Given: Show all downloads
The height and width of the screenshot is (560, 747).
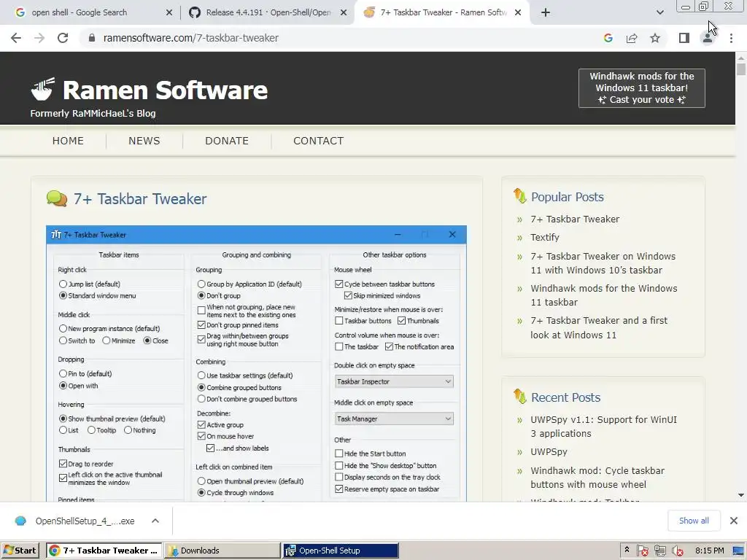Looking at the screenshot, I should point(694,521).
